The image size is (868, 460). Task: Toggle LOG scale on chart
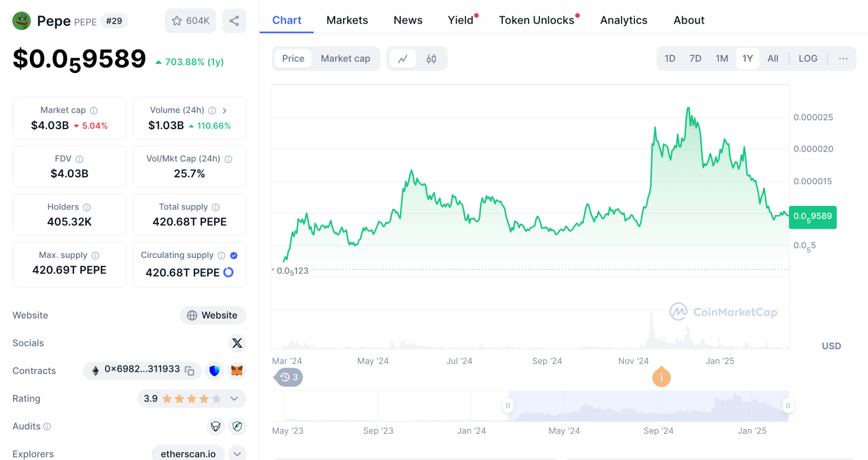coord(808,58)
